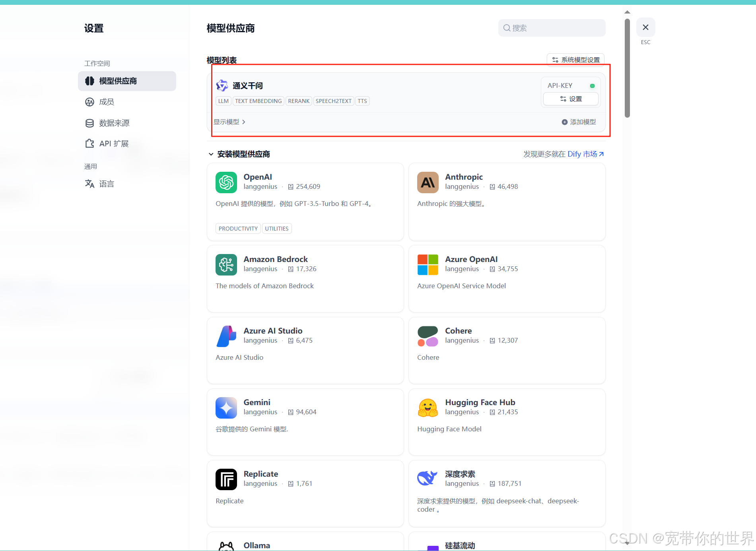Click the plus icon beside 添加模型
This screenshot has width=756, height=551.
click(x=564, y=122)
